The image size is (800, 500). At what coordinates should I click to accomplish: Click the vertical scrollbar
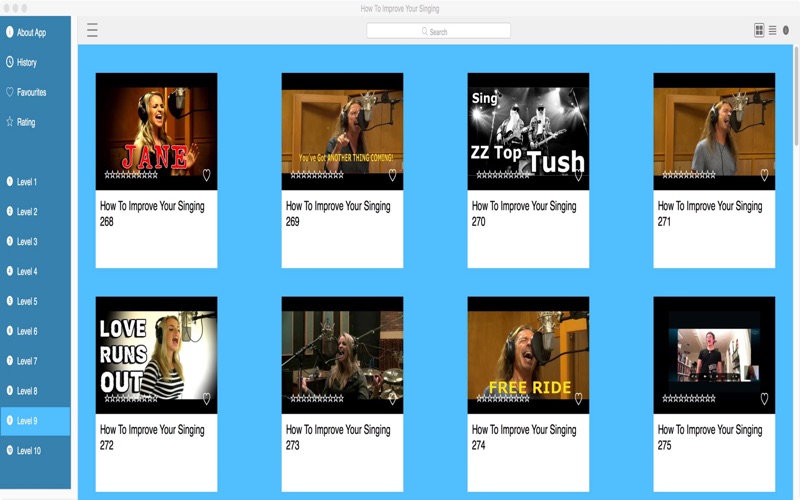[796, 97]
